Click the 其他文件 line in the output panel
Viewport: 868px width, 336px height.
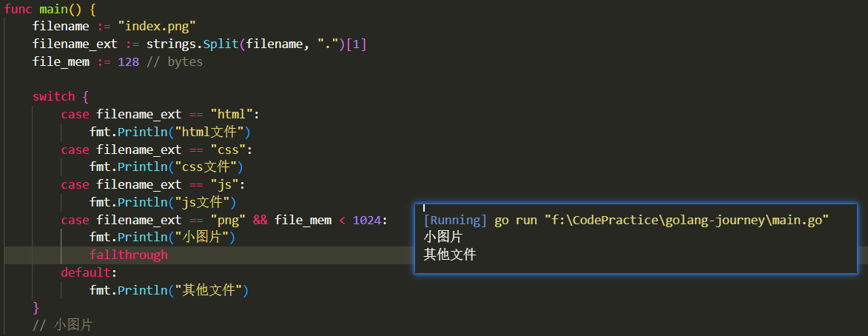pyautogui.click(x=450, y=255)
